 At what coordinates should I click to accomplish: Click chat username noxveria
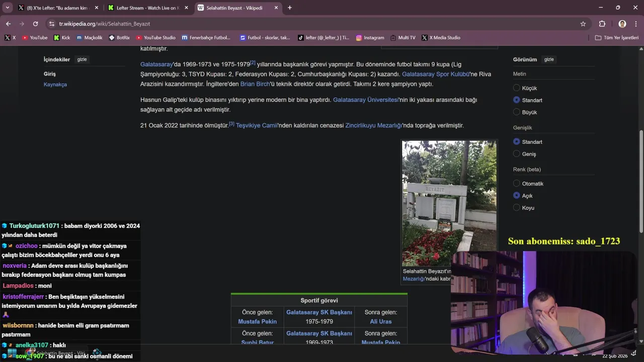[15, 265]
